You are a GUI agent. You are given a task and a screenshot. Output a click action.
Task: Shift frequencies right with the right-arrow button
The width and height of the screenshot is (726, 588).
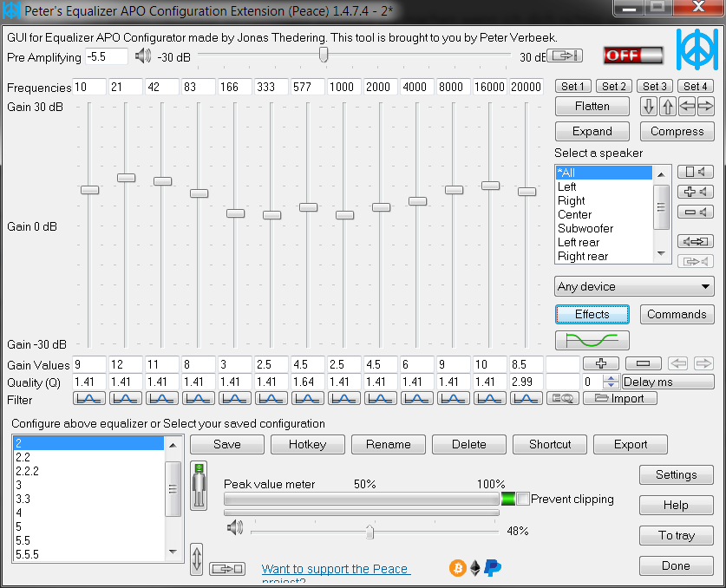pos(705,107)
